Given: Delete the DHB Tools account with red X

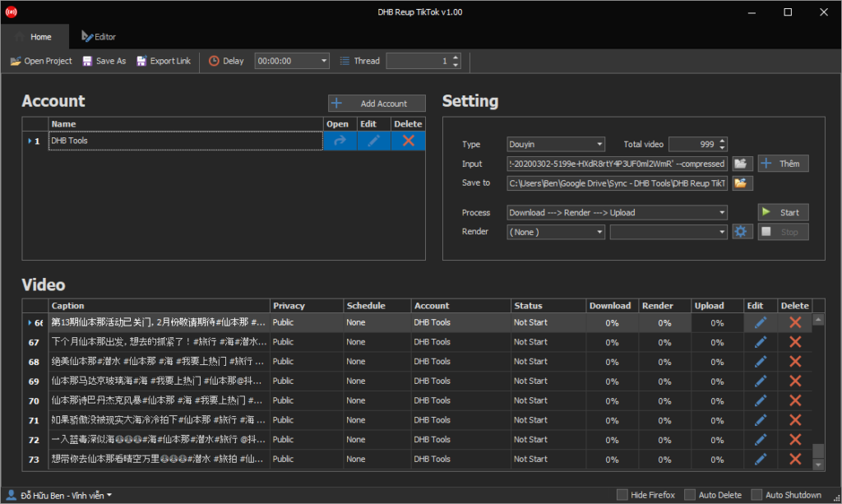Looking at the screenshot, I should (408, 141).
